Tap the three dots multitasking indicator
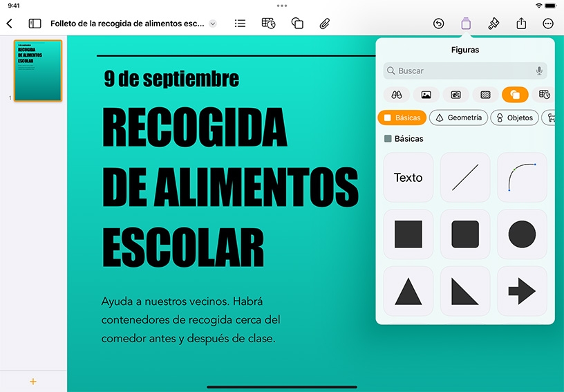 282,6
